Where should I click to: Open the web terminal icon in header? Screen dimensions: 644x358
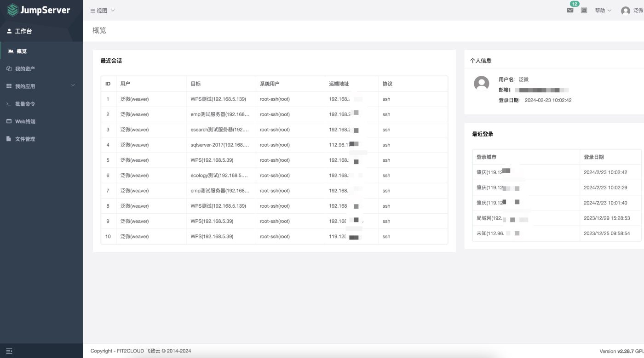(x=584, y=10)
